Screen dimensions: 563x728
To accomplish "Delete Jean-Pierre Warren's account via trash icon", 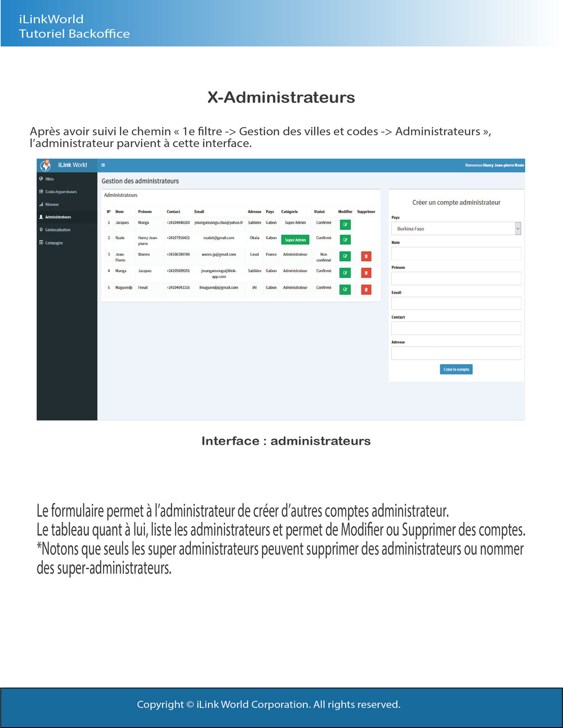I will 366,256.
